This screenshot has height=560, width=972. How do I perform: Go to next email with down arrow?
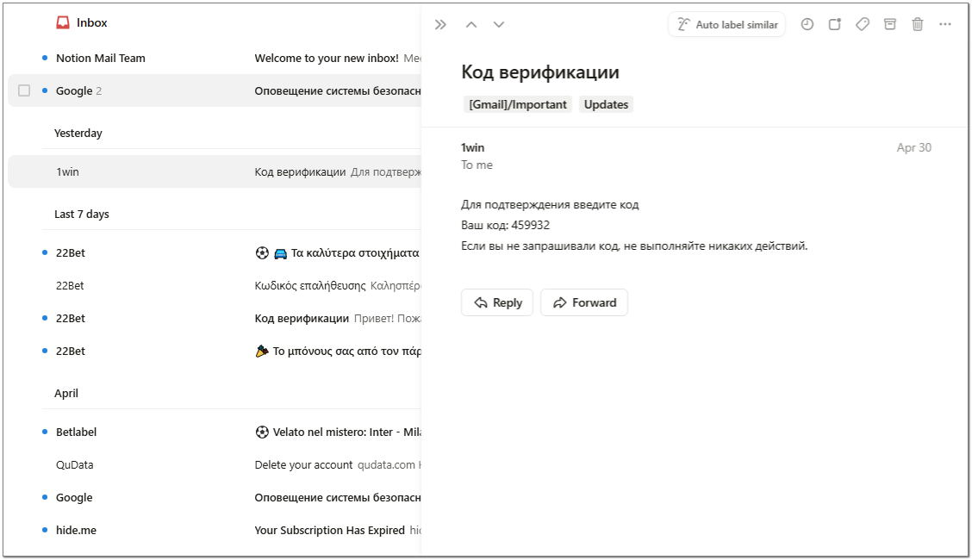coord(499,25)
